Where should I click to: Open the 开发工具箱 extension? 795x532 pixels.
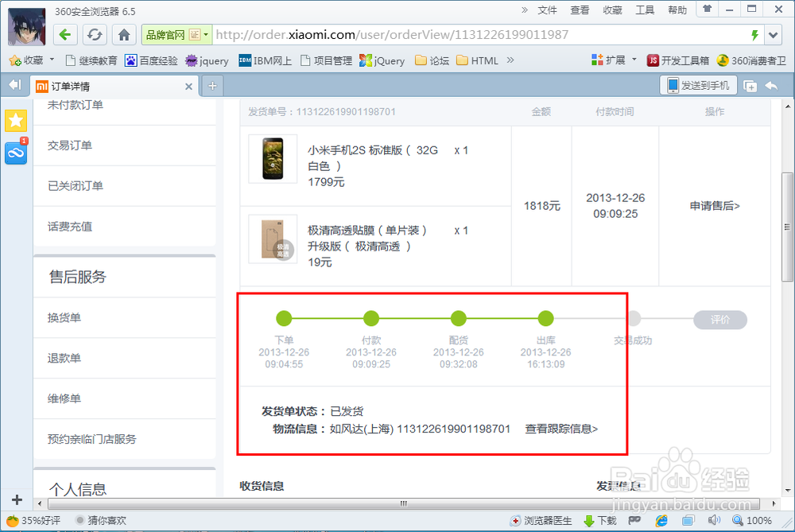(678, 61)
